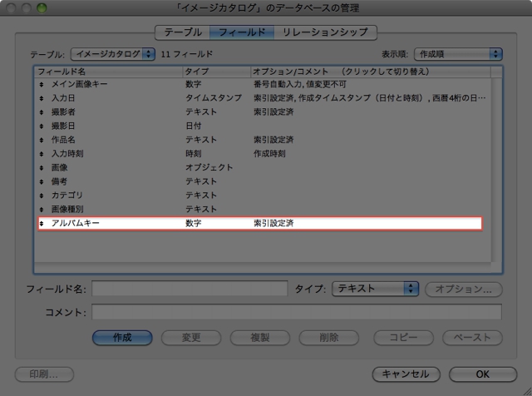Select the 画像 field name
532x396 pixels.
click(x=59, y=168)
